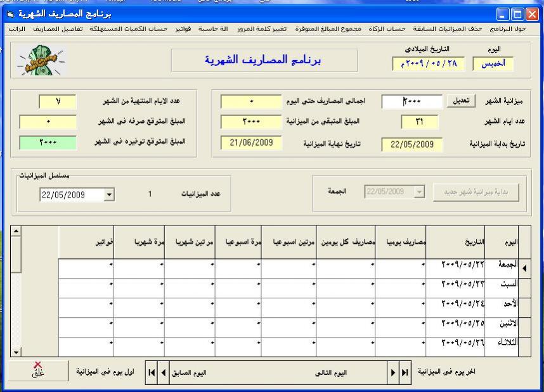Select the الثلاثاء day cell
This screenshot has height=392, width=544.
(x=502, y=346)
